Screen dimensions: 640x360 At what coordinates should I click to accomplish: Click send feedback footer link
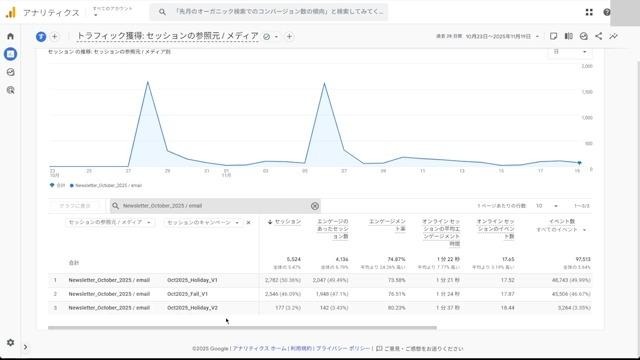pyautogui.click(x=420, y=349)
